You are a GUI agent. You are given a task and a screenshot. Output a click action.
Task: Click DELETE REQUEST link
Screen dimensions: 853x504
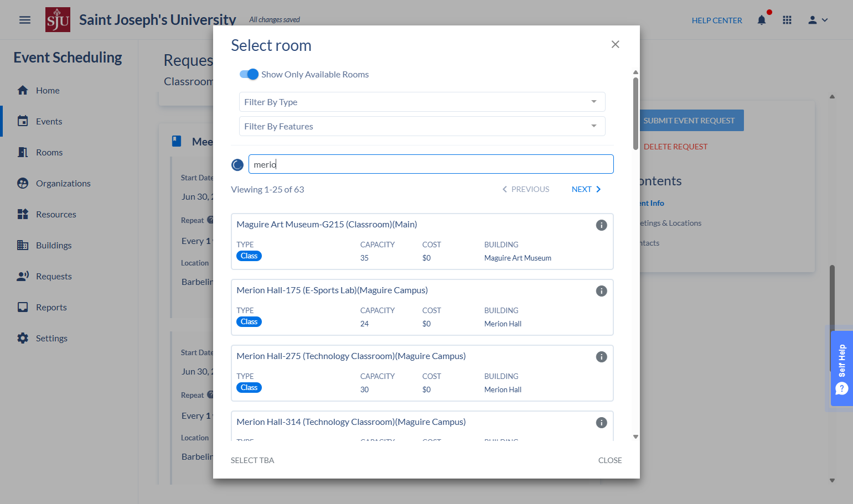coord(675,147)
